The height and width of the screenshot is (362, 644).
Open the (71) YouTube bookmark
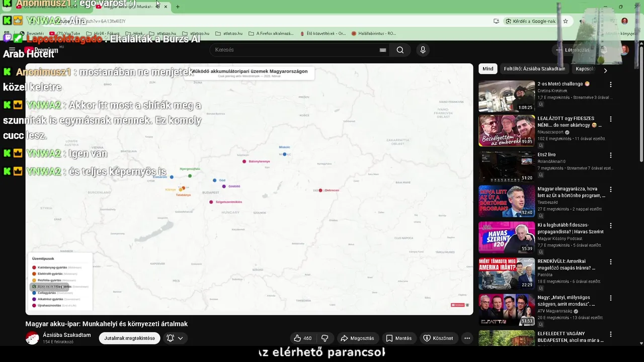tap(64, 34)
